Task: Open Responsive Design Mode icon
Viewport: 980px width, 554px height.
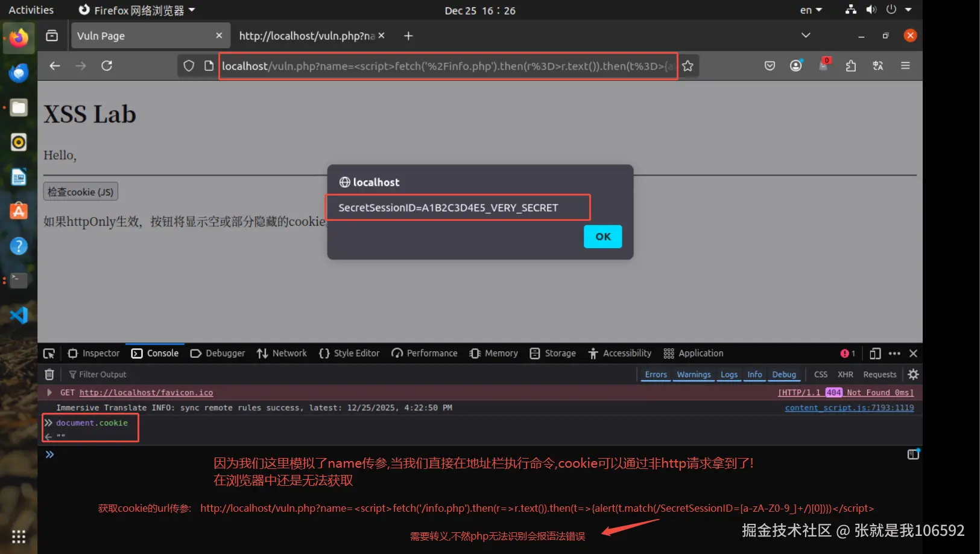Action: pyautogui.click(x=875, y=354)
